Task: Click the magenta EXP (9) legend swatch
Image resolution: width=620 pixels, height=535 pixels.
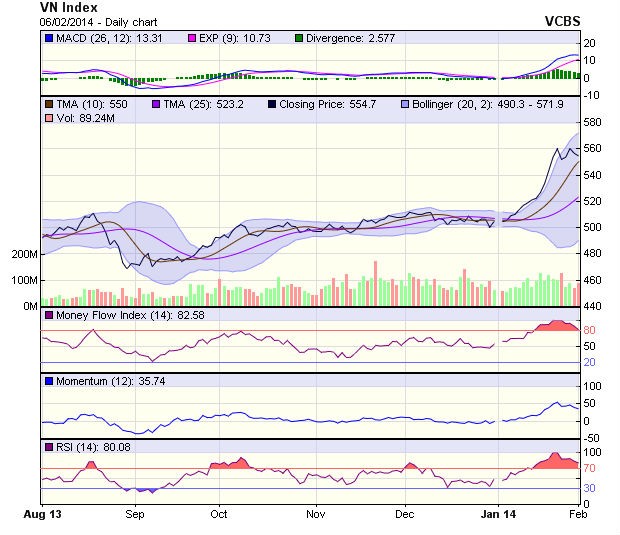Action: pos(195,38)
